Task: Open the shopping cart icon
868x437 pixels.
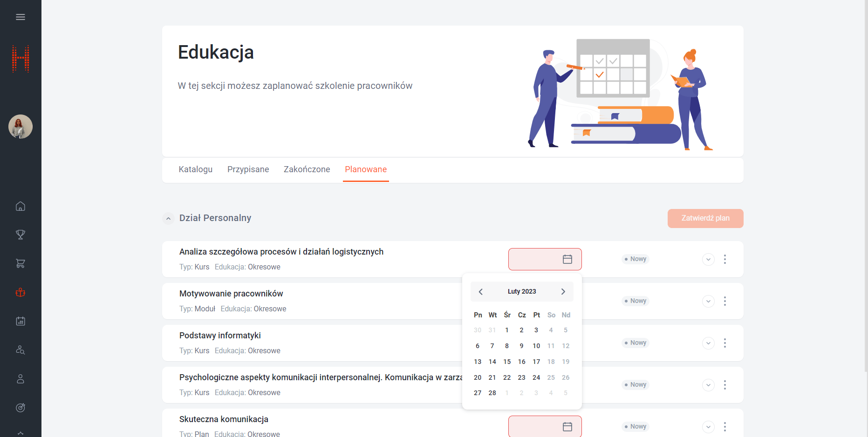Action: (21, 263)
